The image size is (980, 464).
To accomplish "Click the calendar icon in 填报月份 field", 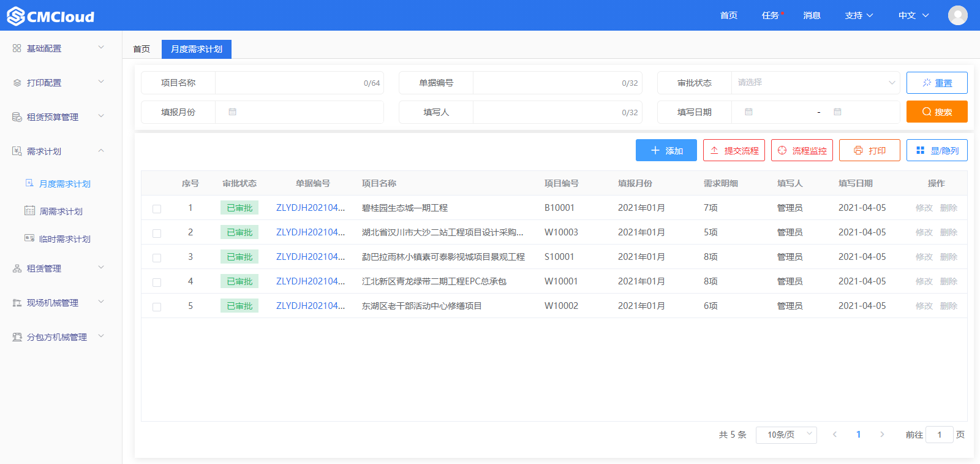I will (233, 112).
